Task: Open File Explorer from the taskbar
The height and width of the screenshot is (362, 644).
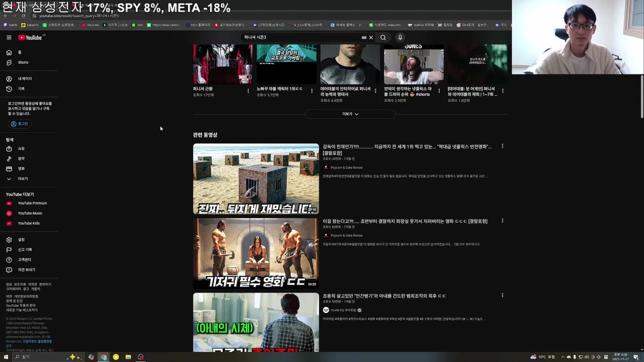Action: click(128, 357)
